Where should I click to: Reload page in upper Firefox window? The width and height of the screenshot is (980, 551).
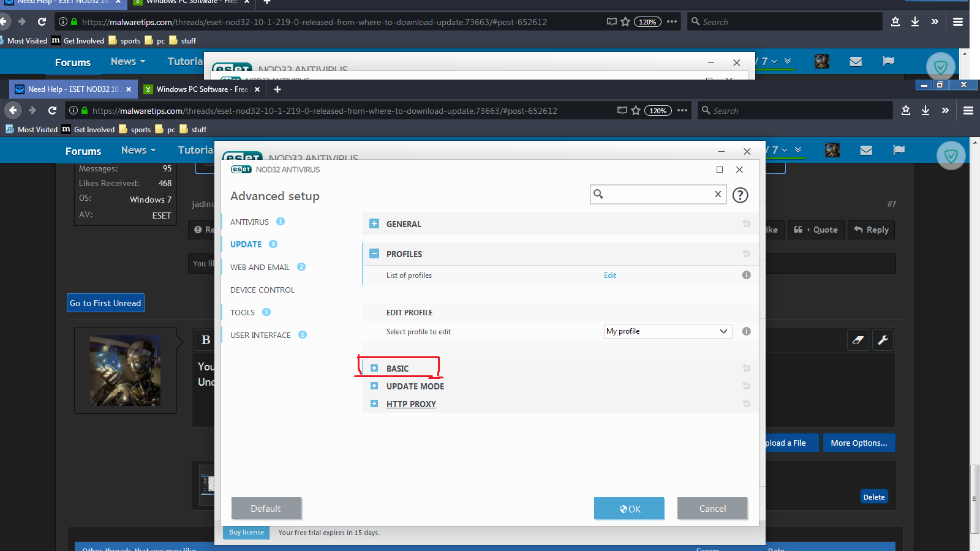click(42, 21)
